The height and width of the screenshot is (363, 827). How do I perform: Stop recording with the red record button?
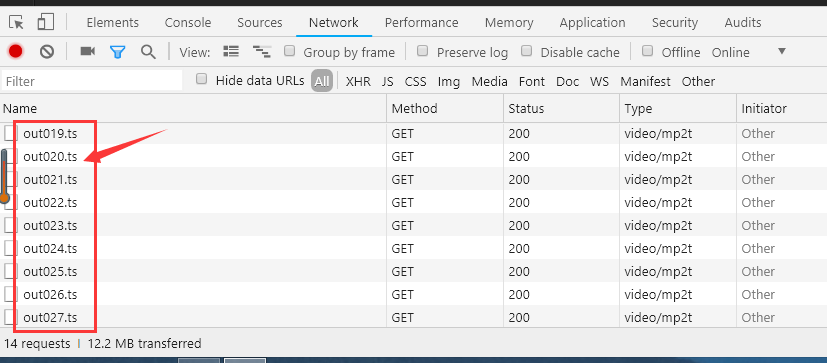click(16, 51)
